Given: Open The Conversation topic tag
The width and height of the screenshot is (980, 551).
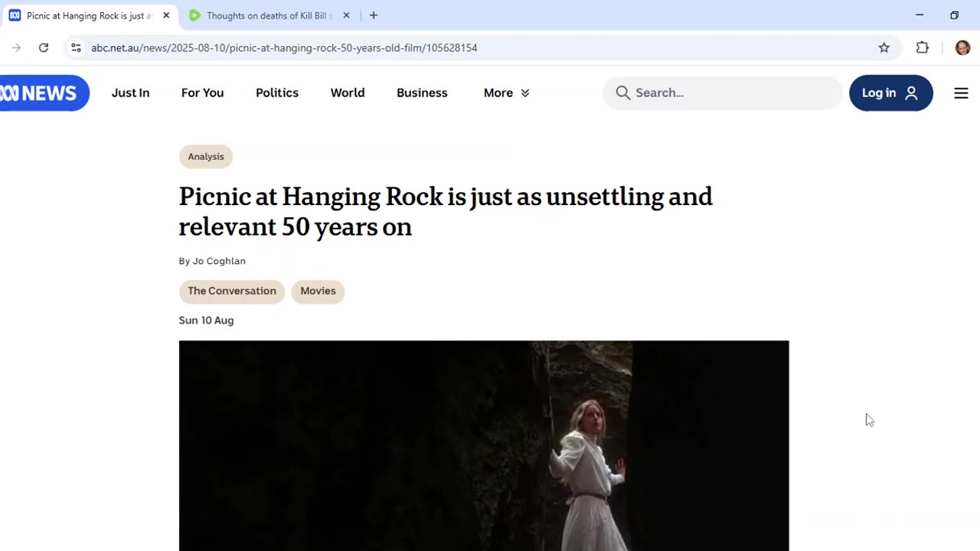Looking at the screenshot, I should pos(232,291).
